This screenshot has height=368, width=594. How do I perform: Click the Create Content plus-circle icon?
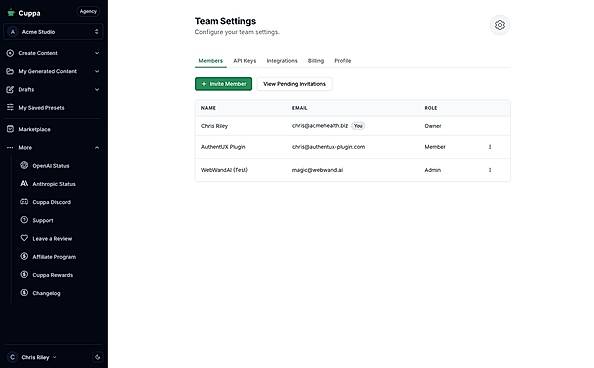[10, 53]
